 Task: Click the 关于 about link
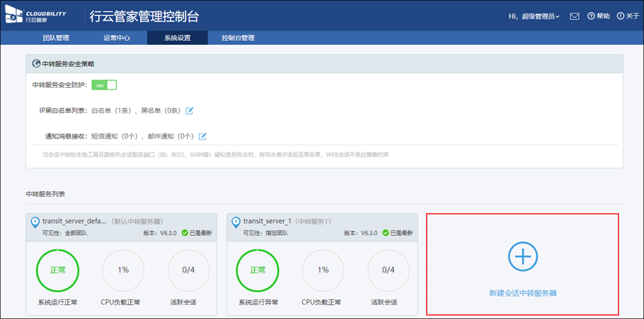click(629, 16)
